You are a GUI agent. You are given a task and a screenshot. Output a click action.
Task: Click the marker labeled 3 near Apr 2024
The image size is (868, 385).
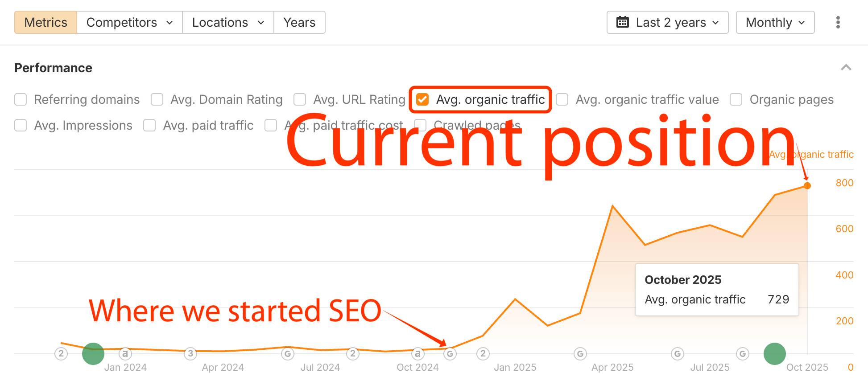[x=190, y=354]
